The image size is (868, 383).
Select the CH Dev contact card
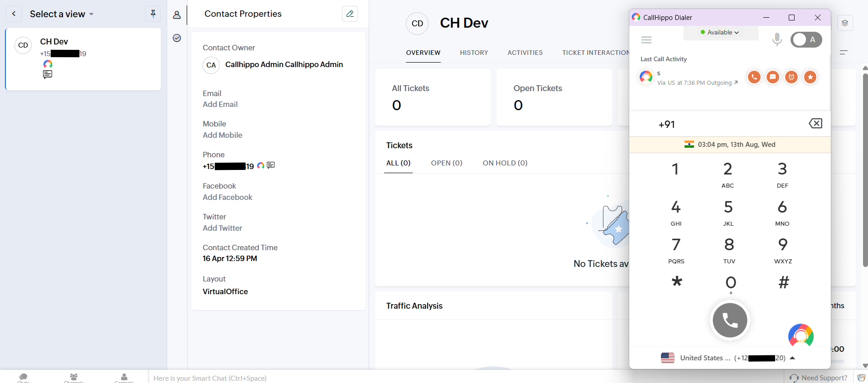pyautogui.click(x=83, y=59)
